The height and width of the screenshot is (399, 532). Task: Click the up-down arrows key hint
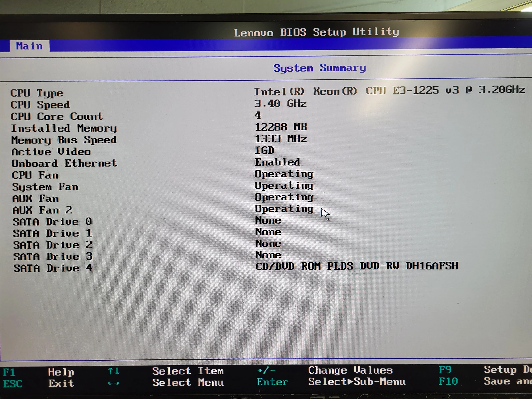(x=114, y=371)
